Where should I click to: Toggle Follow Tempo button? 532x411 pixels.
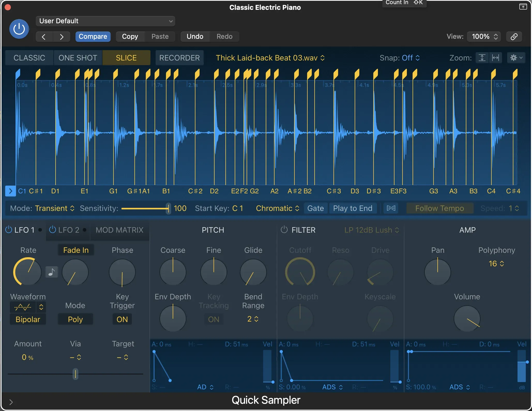tap(440, 208)
